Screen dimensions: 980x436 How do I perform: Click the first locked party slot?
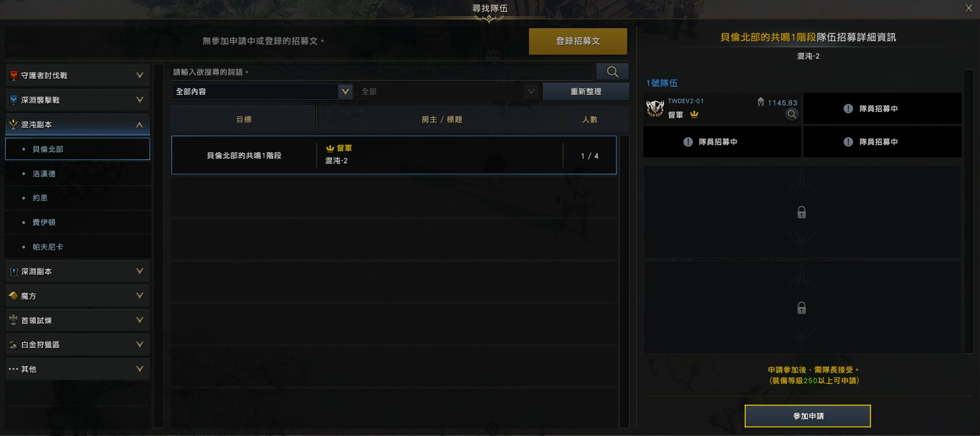pyautogui.click(x=802, y=213)
